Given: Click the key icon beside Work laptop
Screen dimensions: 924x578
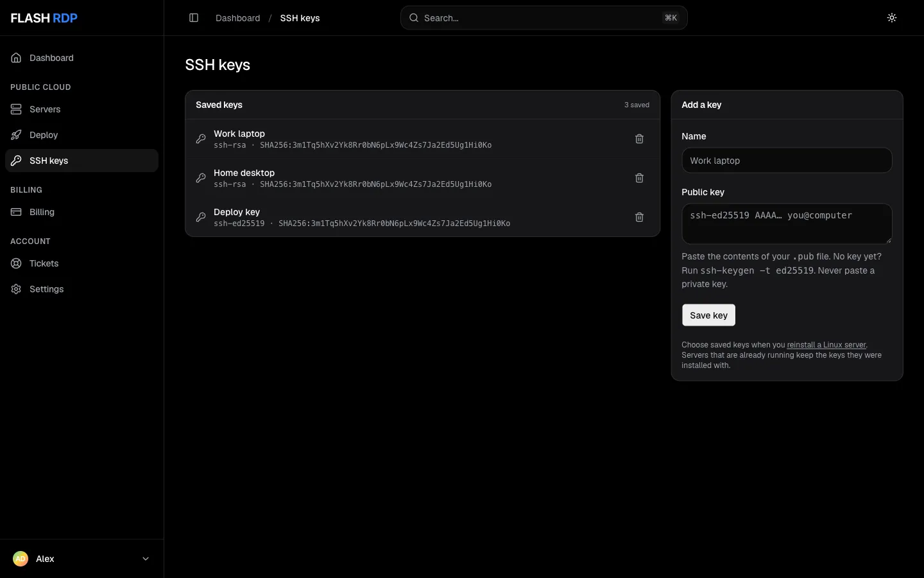Looking at the screenshot, I should coord(201,139).
